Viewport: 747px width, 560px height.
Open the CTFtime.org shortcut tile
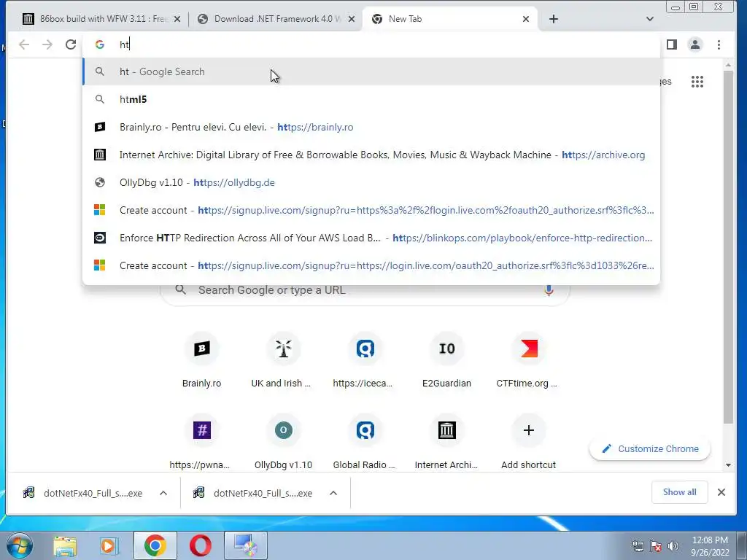528,360
